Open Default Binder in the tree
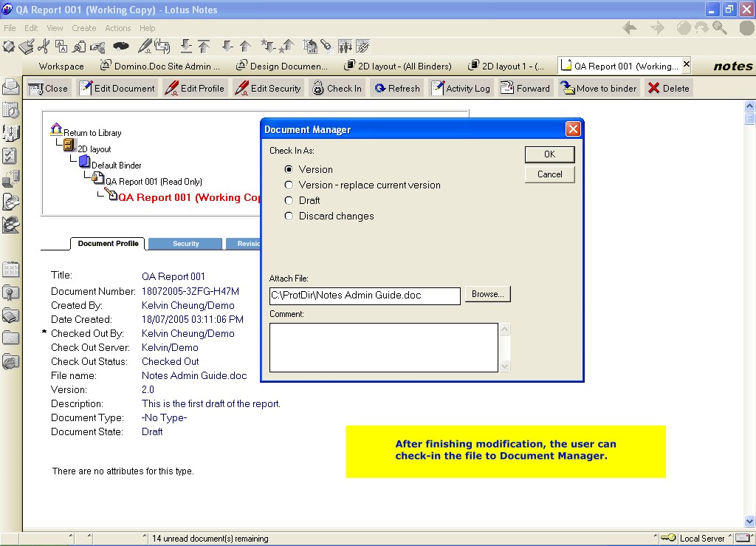The image size is (756, 546). pos(116,165)
